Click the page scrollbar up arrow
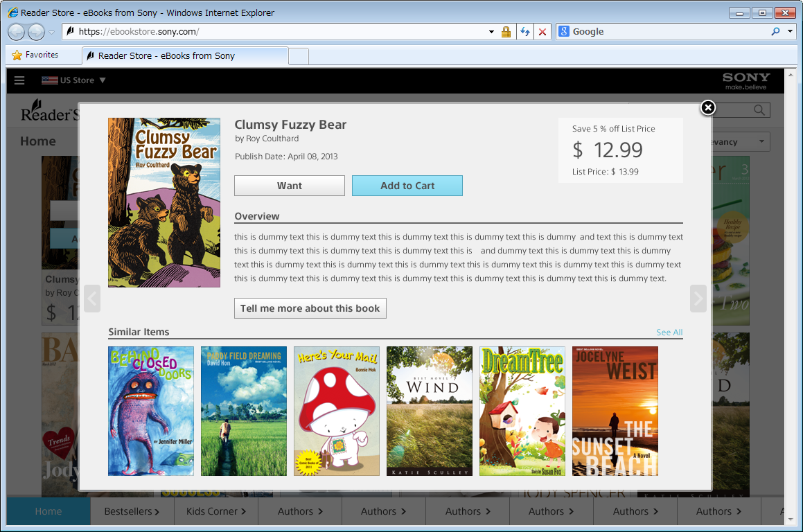The image size is (803, 532). (791, 75)
